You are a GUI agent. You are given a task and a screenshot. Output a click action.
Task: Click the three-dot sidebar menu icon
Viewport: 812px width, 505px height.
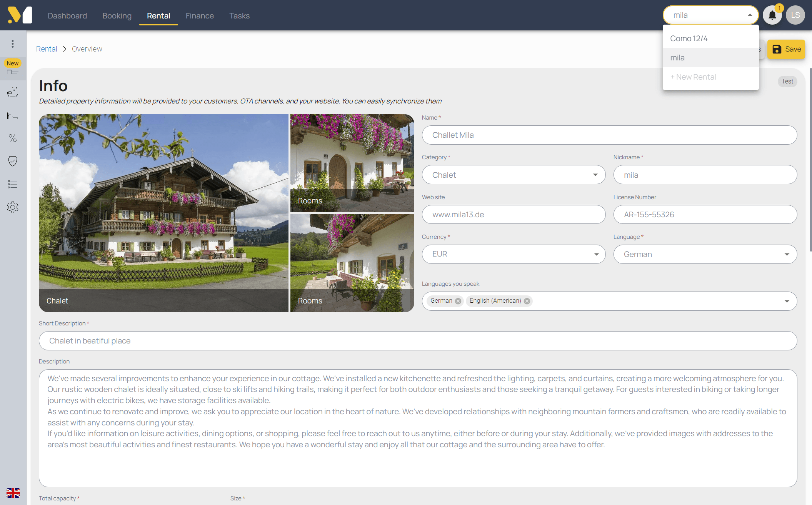pyautogui.click(x=13, y=44)
